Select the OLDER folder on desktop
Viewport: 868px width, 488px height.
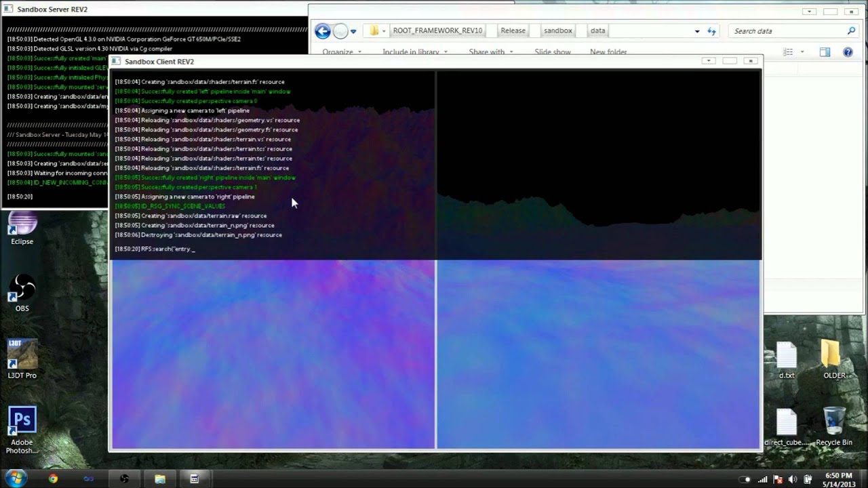834,359
